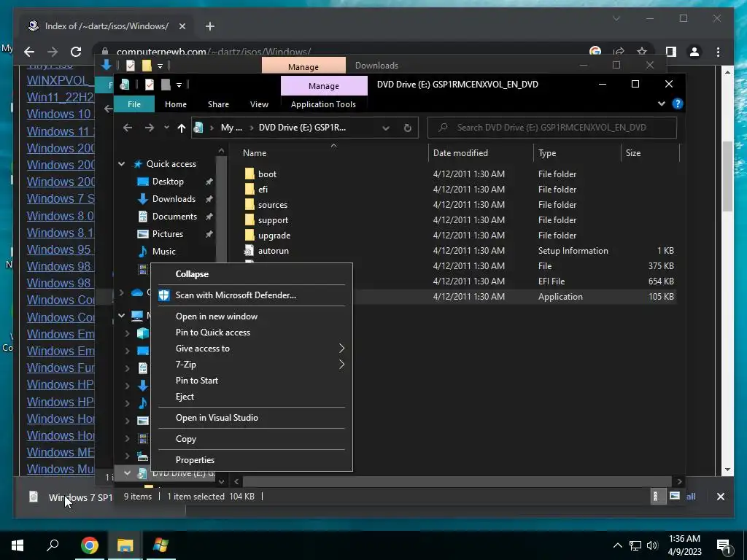Open Chrome three-dot menu
This screenshot has height=560, width=747.
click(x=718, y=52)
